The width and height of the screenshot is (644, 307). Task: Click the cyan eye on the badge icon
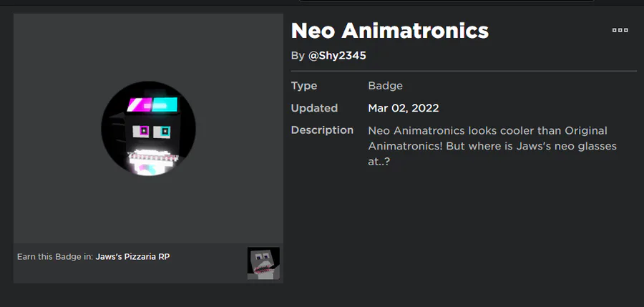coord(164,131)
